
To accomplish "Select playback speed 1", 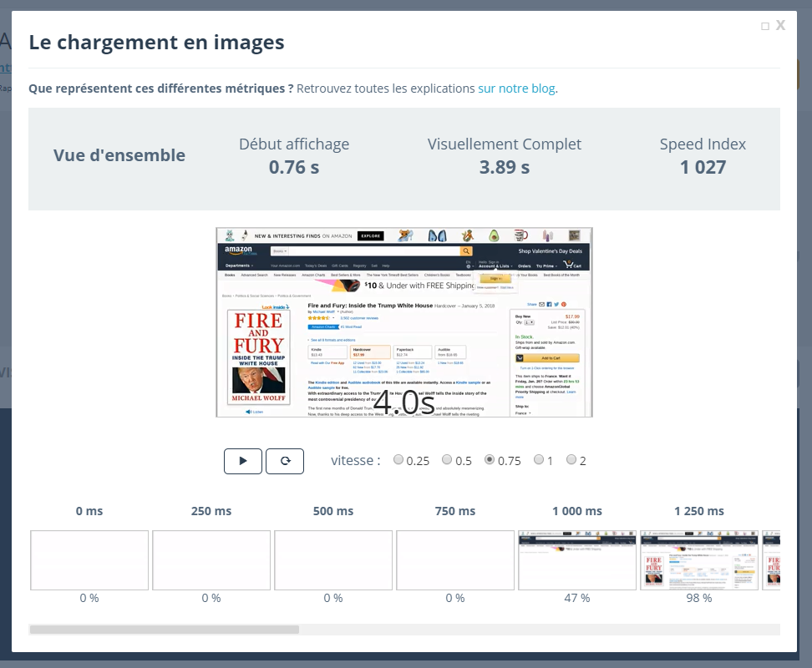I will point(539,459).
